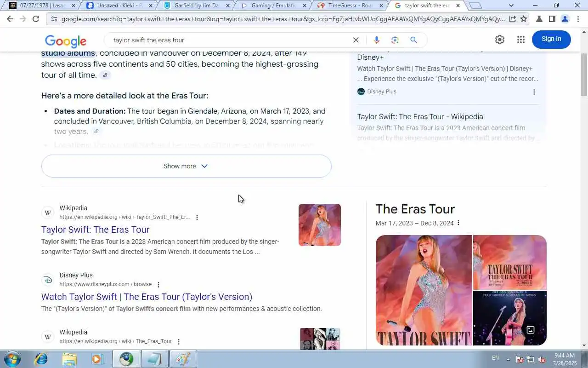This screenshot has width=588, height=368.
Task: Open Windows Media Player from taskbar
Action: coord(97,359)
